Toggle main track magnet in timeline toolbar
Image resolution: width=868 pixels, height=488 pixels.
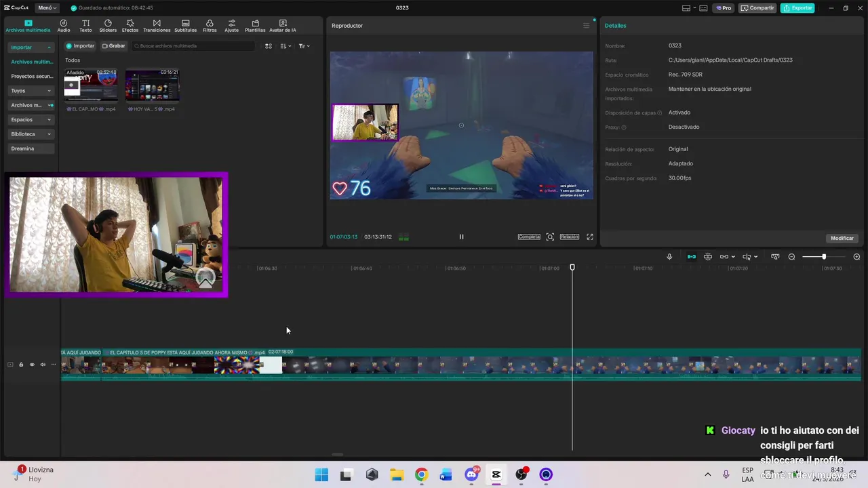pos(692,257)
